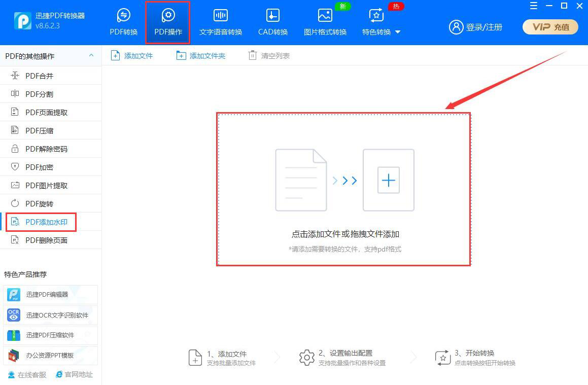
Task: Click the shield icon for PDF加密
Action: (15, 167)
